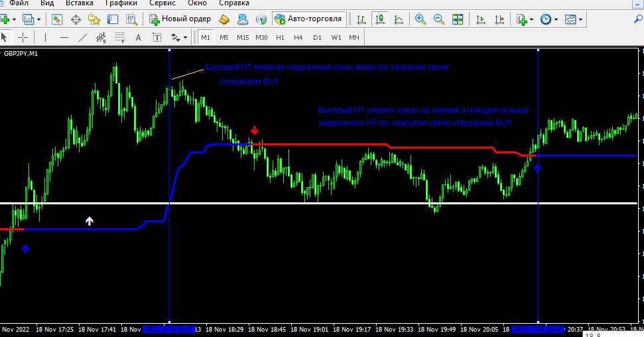Screen dimensions: 644x337
Task: Expand the periods clock dropdown arrow
Action: pyautogui.click(x=556, y=19)
